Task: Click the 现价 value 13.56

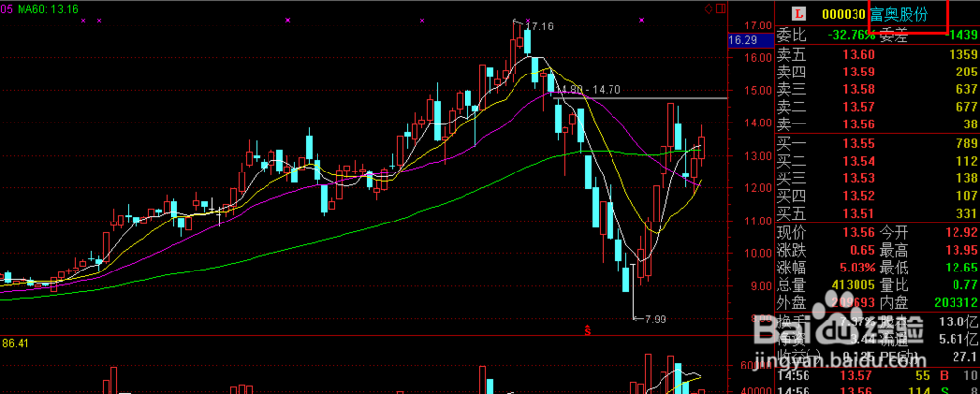Action: click(x=858, y=233)
